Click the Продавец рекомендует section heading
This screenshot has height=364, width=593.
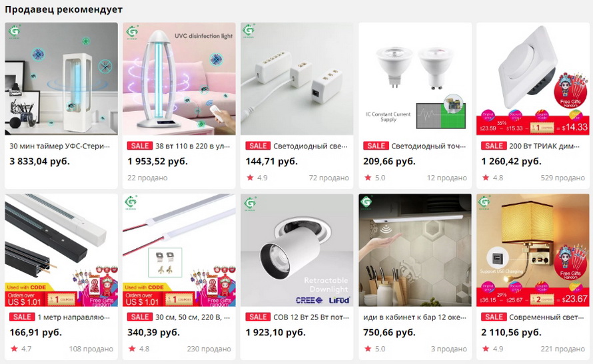pyautogui.click(x=63, y=9)
